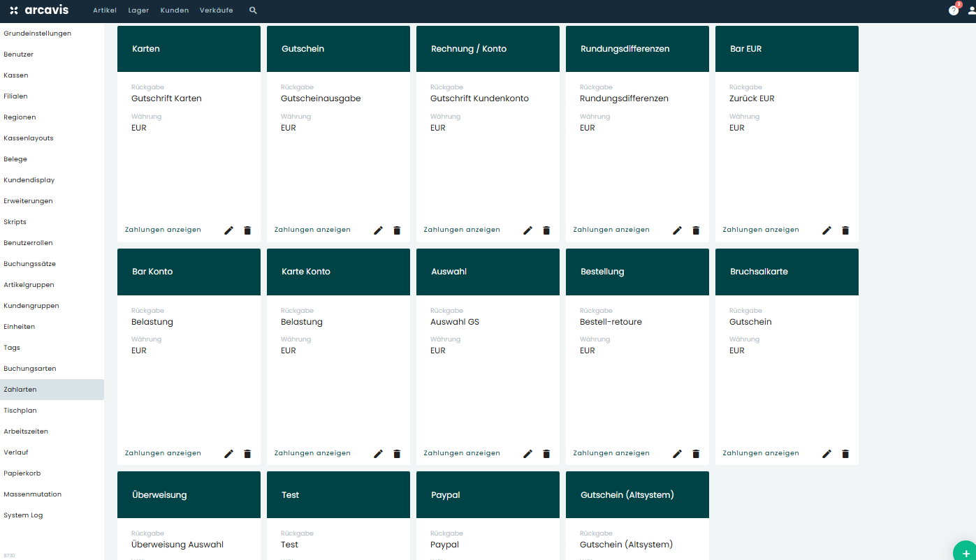
Task: Open the Überweisung card header
Action: pos(189,495)
